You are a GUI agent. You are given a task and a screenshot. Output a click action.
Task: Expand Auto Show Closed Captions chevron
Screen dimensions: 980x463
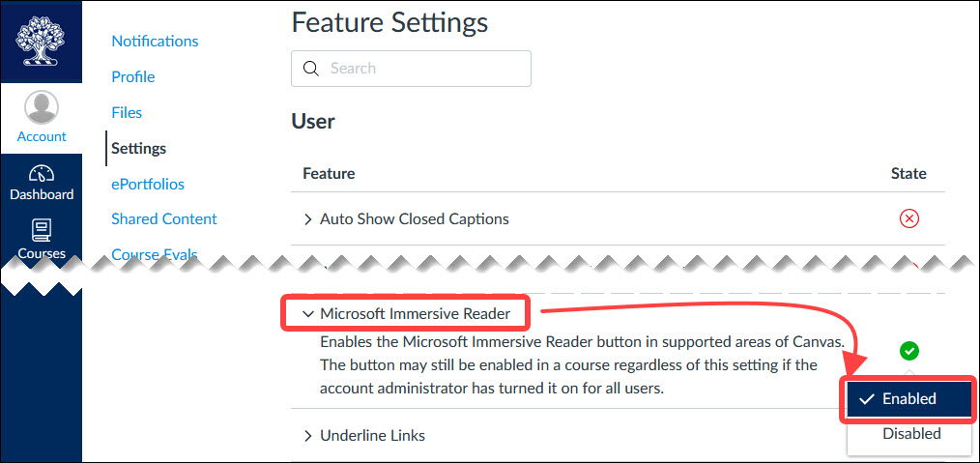click(307, 219)
